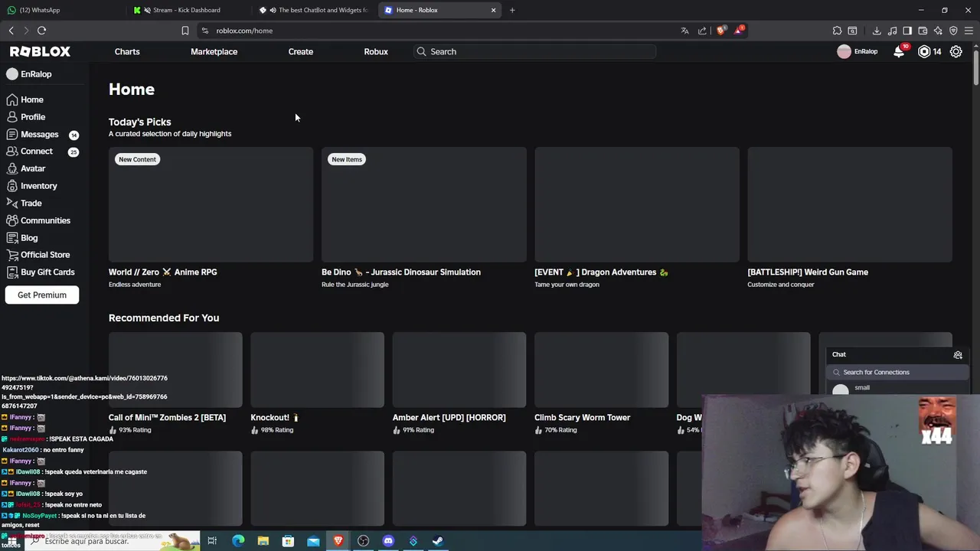Open Climb Scary Worm Tower game
The width and height of the screenshot is (980, 551).
(x=601, y=383)
